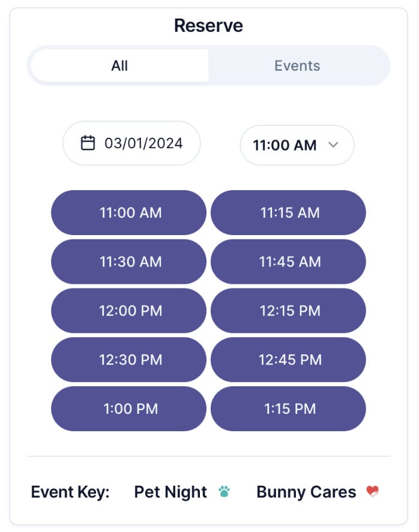Select the 12:00 PM time slot
The height and width of the screenshot is (532, 419).
[x=129, y=311]
